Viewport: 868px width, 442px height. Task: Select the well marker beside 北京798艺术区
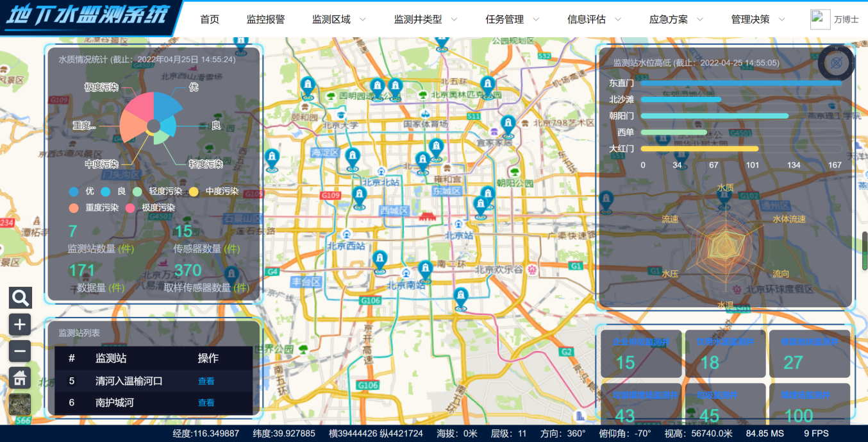point(508,126)
